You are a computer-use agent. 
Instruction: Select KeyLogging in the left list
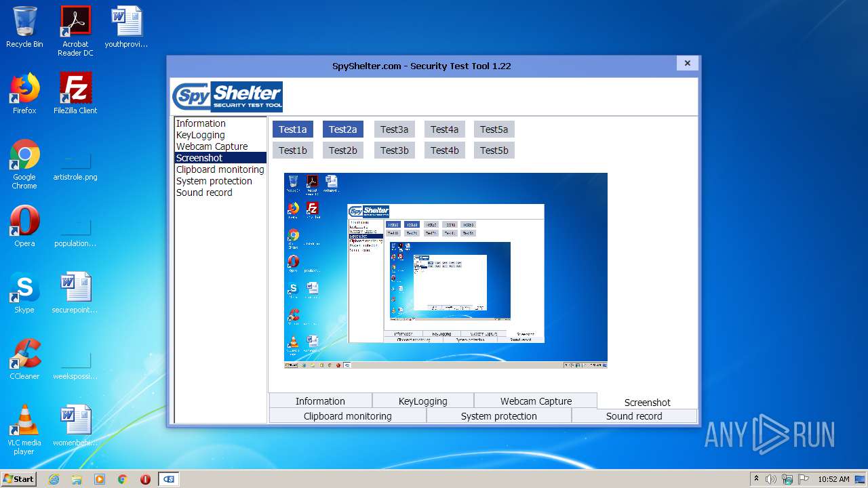[220, 135]
